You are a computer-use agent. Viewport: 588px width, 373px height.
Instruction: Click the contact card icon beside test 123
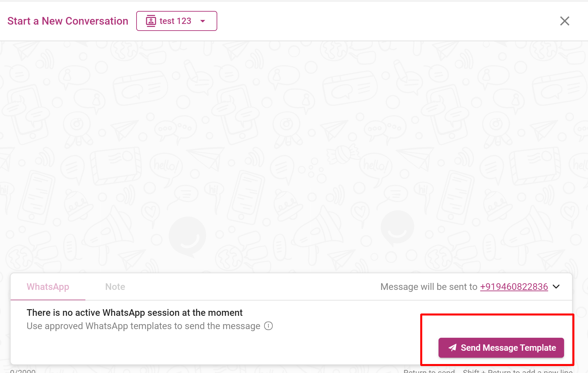(151, 21)
